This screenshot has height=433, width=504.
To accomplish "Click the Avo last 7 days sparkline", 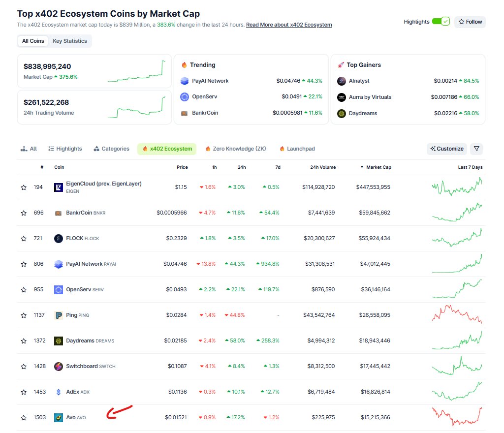I will point(457,416).
